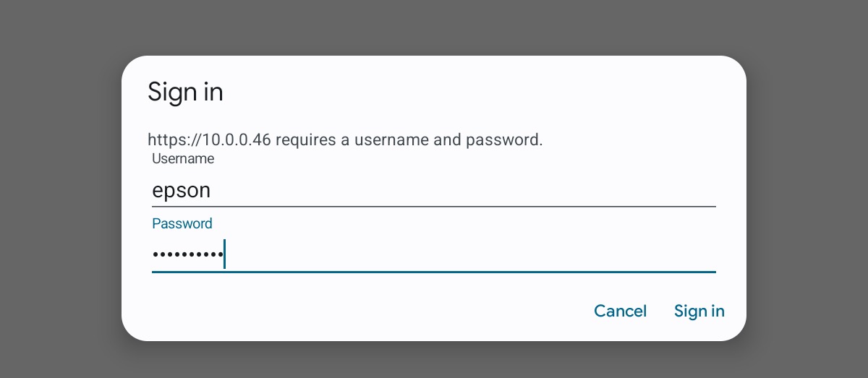Click the "Sign in" dialog heading

(185, 93)
